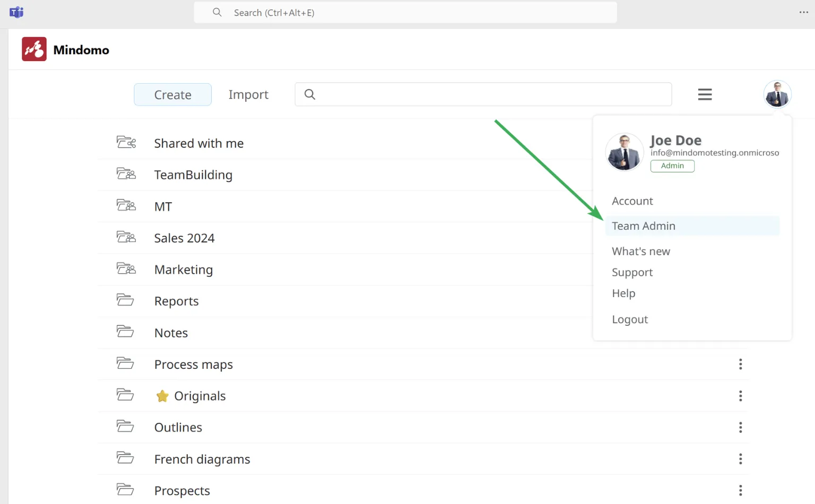Image resolution: width=815 pixels, height=504 pixels.
Task: Click the hamburger menu icon
Action: [705, 94]
